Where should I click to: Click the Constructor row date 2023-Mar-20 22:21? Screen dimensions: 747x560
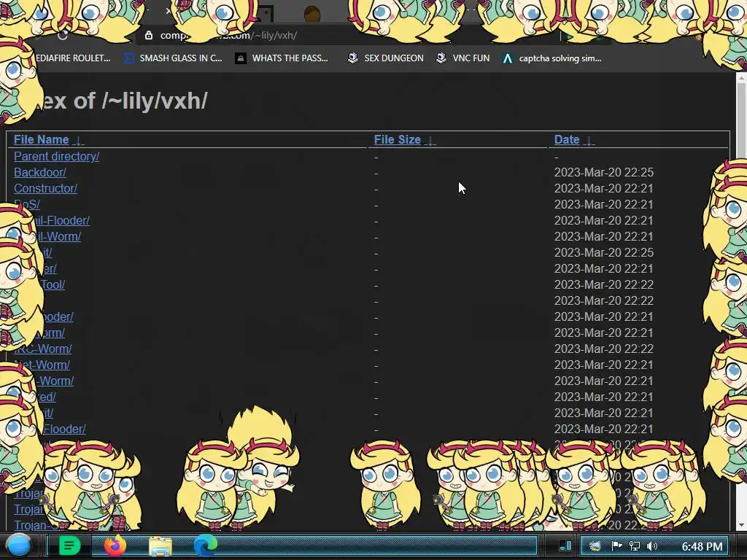(x=604, y=189)
